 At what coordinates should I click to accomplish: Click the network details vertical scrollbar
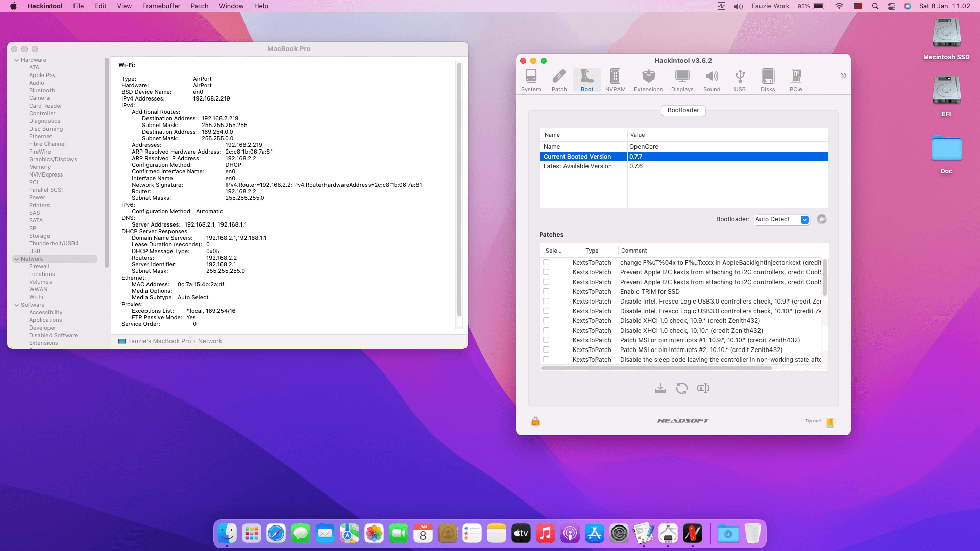coord(459,189)
